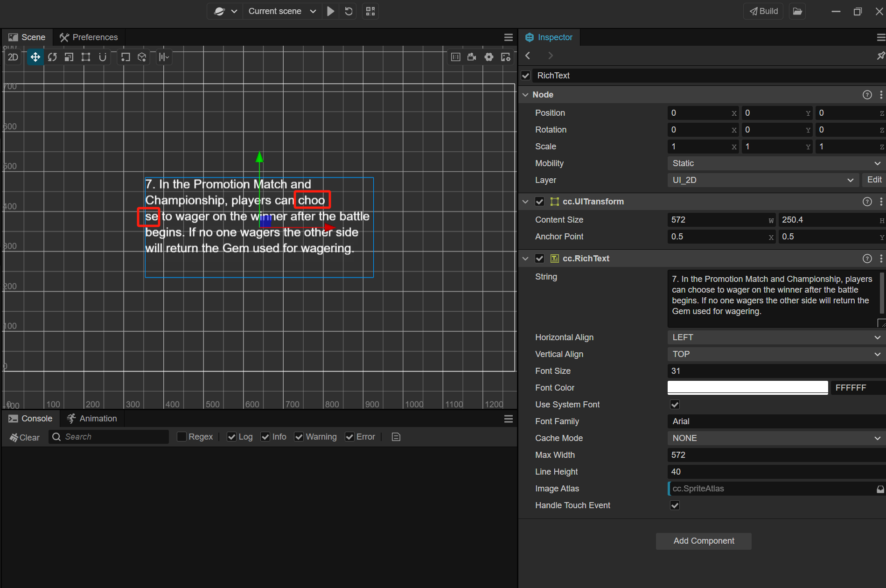Toggle Handle Touch Event checkbox
The width and height of the screenshot is (886, 588).
(675, 505)
